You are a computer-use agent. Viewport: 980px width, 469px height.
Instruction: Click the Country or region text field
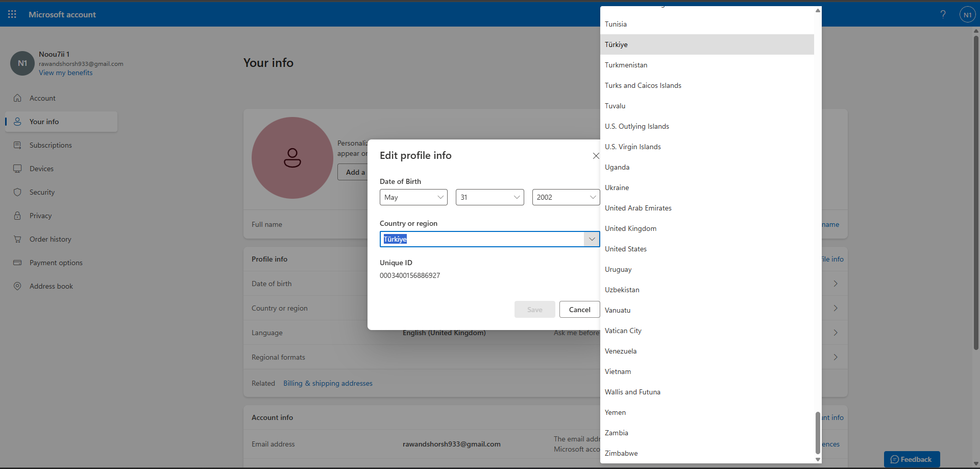(482, 239)
